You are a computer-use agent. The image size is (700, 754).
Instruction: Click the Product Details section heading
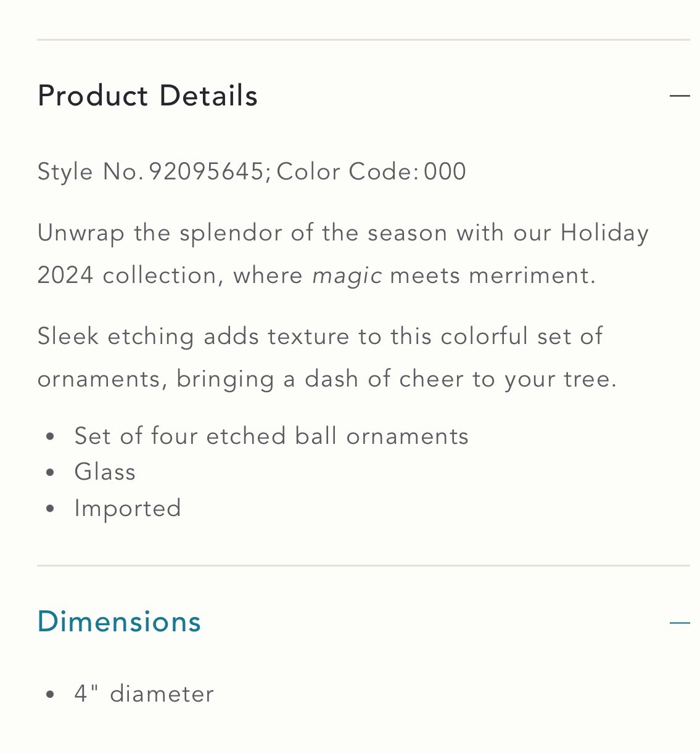point(147,96)
